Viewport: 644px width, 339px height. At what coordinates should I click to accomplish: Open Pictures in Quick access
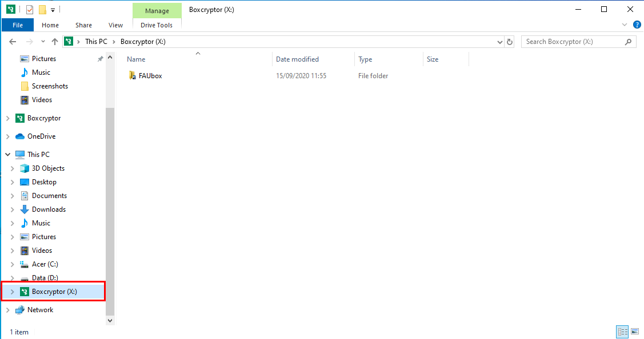[44, 59]
